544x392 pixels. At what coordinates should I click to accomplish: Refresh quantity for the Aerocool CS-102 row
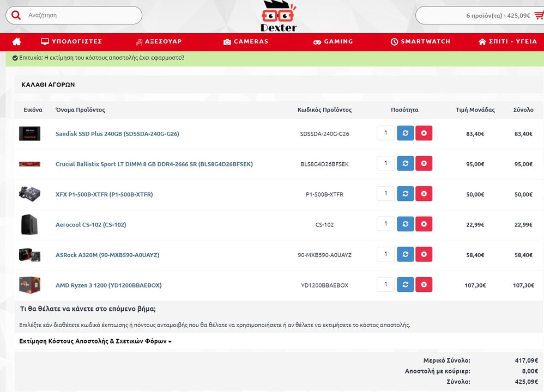(405, 224)
